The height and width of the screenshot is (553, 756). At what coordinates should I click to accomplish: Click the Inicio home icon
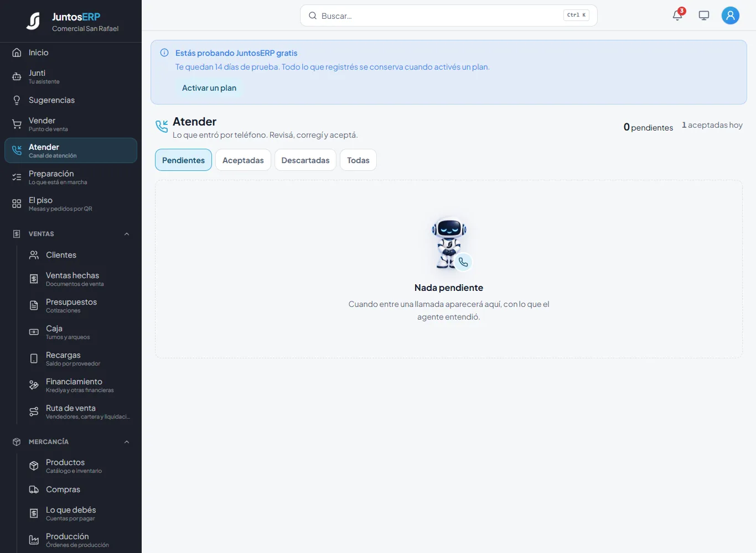pos(17,53)
